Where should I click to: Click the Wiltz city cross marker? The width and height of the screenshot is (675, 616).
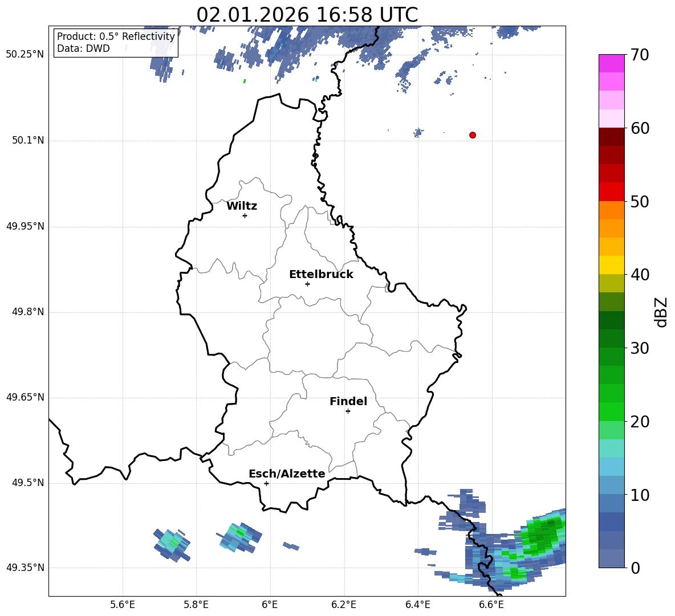pos(245,215)
